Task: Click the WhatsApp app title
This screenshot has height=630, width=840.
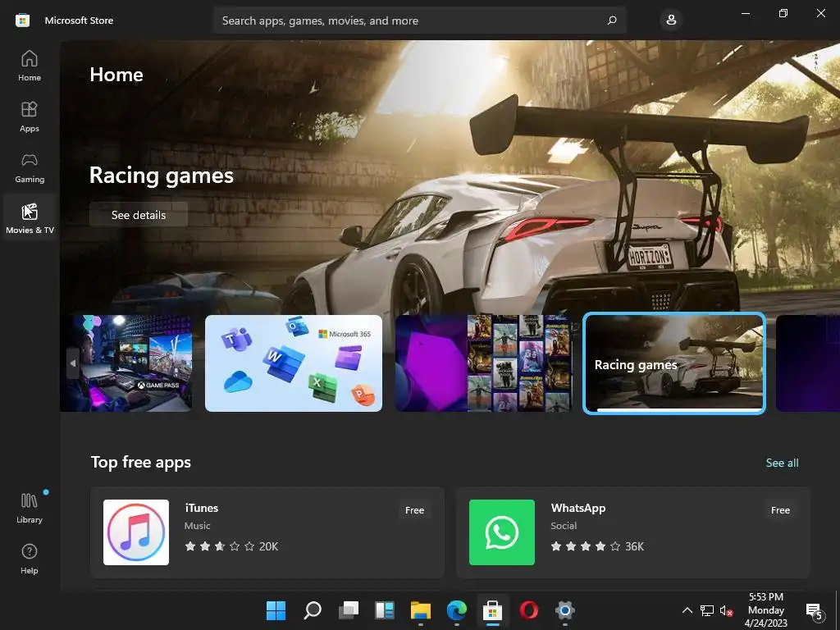Action: 578,508
